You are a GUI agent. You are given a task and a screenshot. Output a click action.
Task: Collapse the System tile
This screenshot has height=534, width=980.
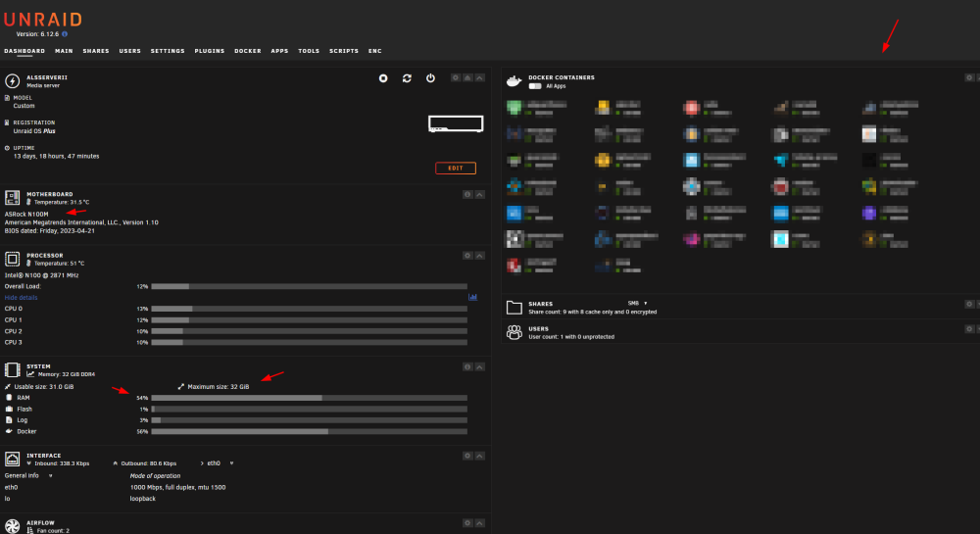pyautogui.click(x=479, y=367)
